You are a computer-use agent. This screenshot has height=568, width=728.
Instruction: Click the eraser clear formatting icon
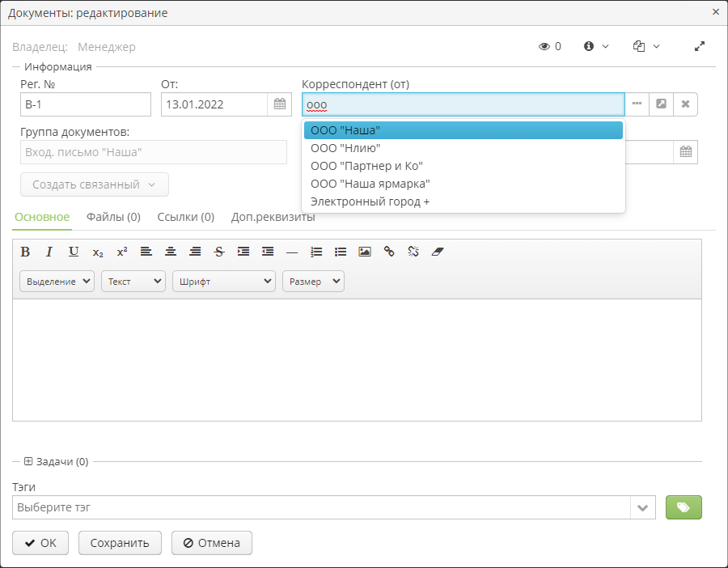tap(438, 252)
